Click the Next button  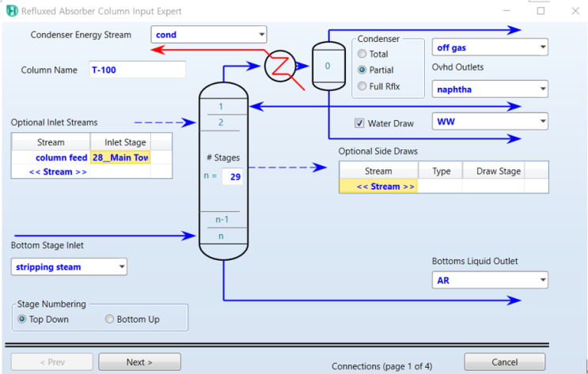tap(139, 362)
